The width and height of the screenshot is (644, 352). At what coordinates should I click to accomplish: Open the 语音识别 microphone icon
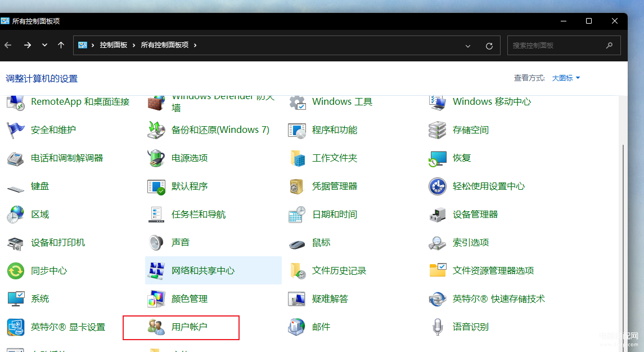437,327
